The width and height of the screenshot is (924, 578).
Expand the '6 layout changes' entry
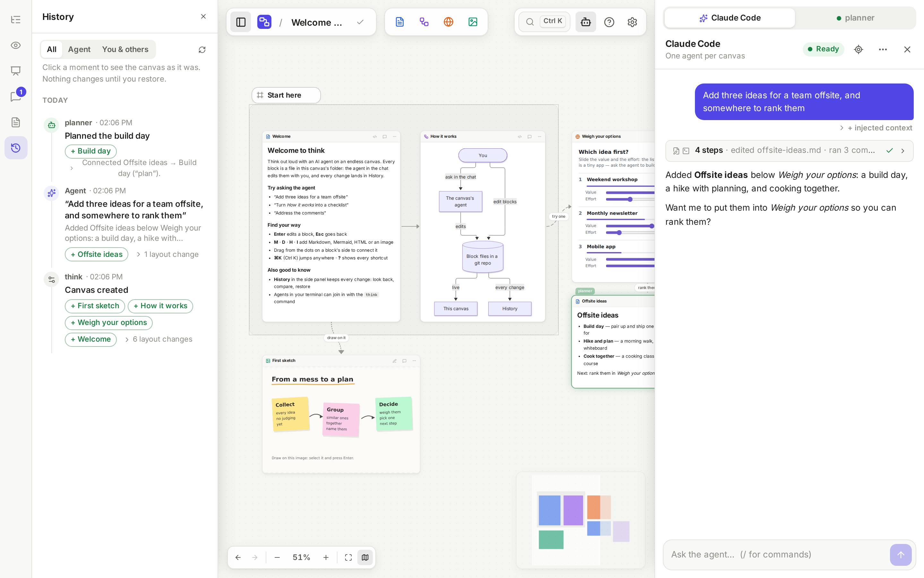[x=158, y=339]
